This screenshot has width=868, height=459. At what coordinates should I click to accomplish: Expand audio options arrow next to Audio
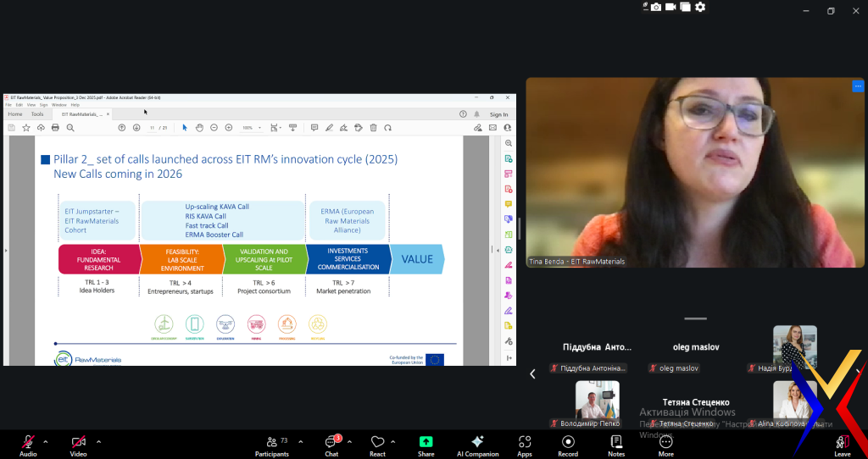click(46, 441)
